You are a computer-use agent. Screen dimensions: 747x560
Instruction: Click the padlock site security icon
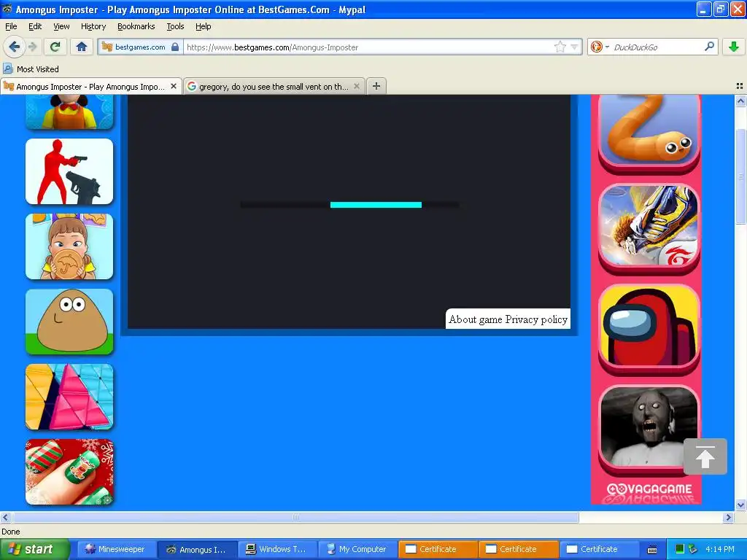(x=175, y=47)
